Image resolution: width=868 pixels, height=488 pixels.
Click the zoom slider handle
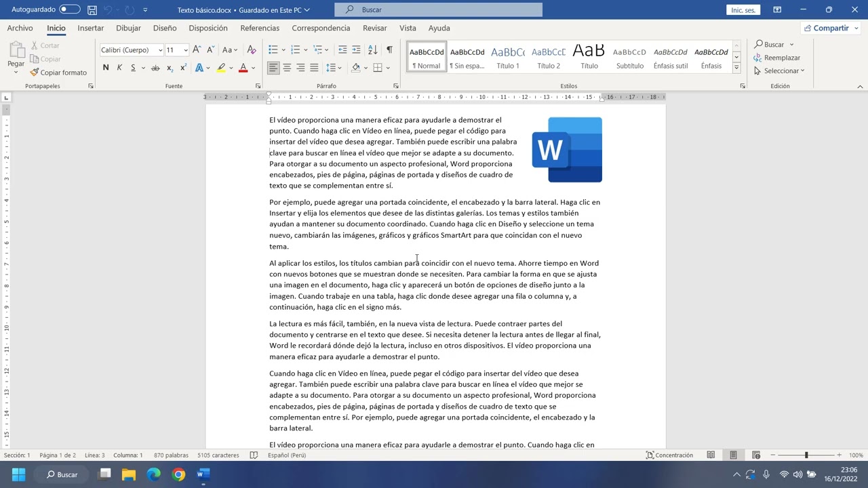pos(806,455)
